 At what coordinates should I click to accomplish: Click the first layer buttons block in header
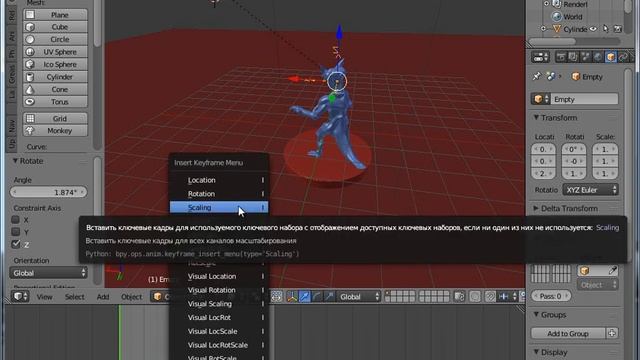pos(400,297)
